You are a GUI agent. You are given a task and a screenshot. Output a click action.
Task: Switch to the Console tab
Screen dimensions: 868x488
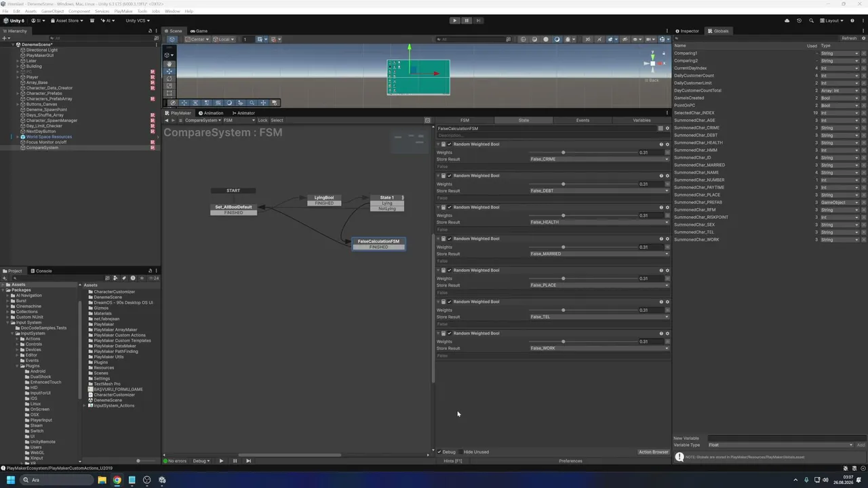41,270
